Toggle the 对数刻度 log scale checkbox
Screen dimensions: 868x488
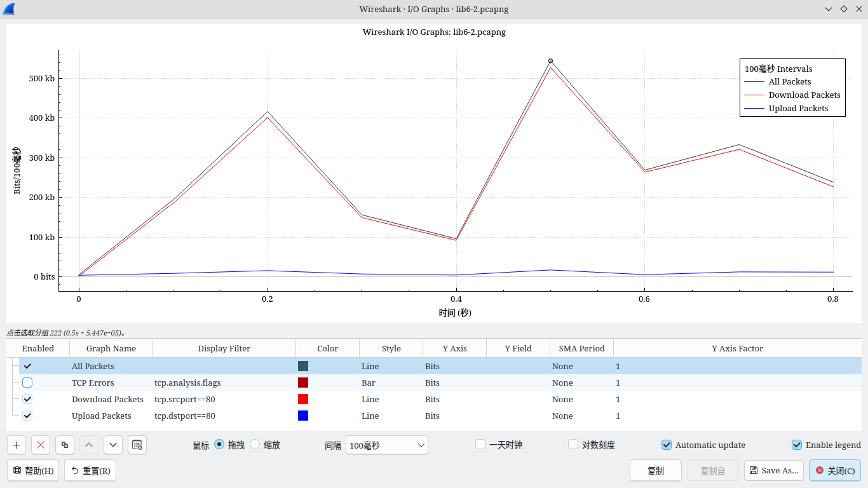(573, 445)
